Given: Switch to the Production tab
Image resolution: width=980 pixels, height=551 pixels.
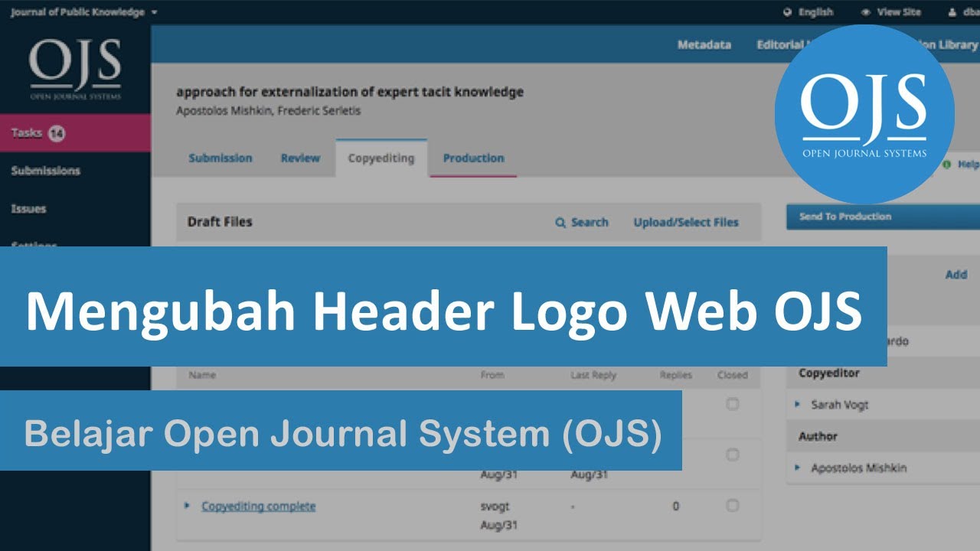Looking at the screenshot, I should click(473, 158).
